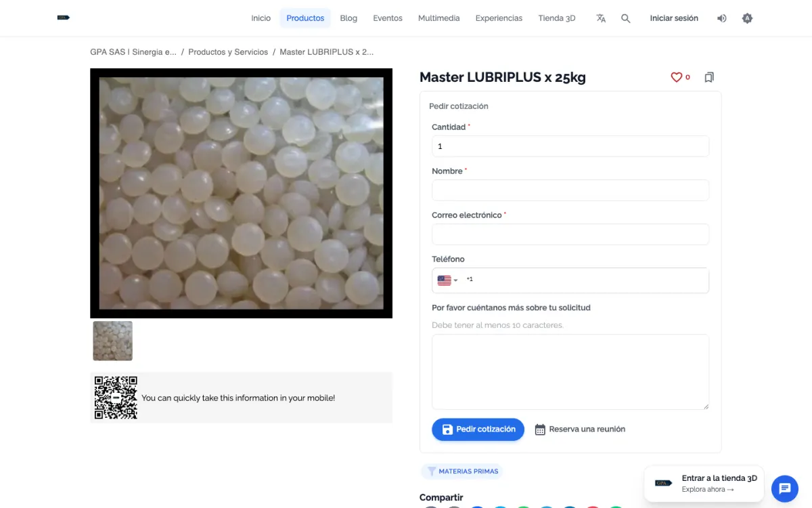The image size is (812, 508).
Task: Select the small product thumbnail
Action: point(112,341)
